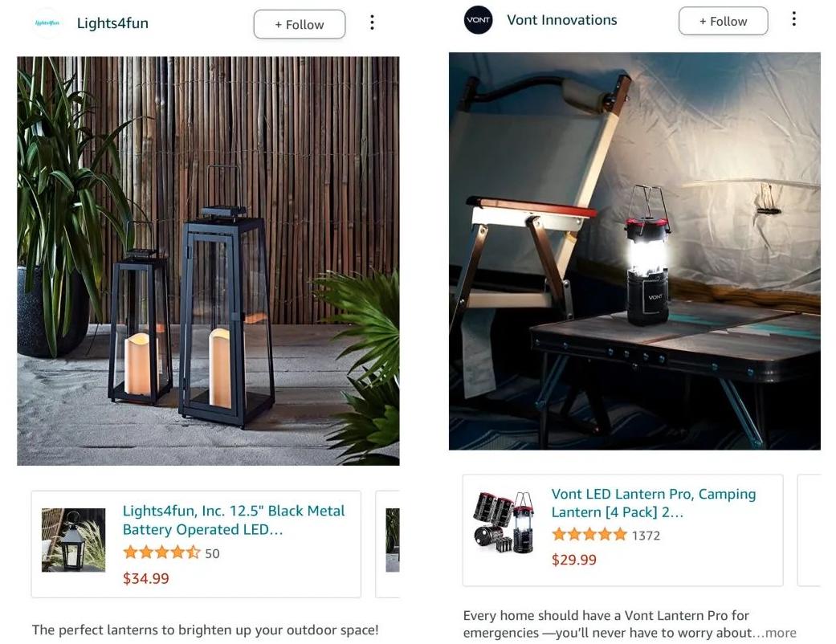
Task: Open the Lights4fun brand name link
Action: tap(112, 23)
